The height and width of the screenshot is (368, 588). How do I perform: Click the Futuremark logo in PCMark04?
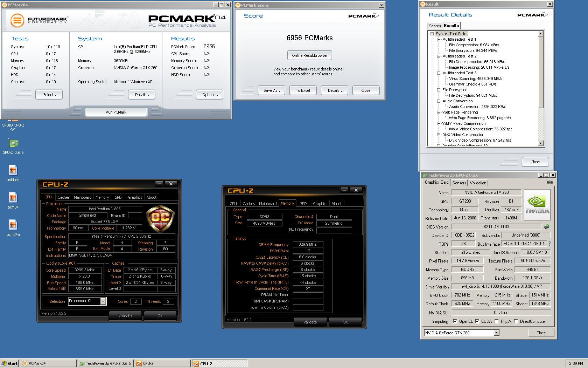click(39, 20)
